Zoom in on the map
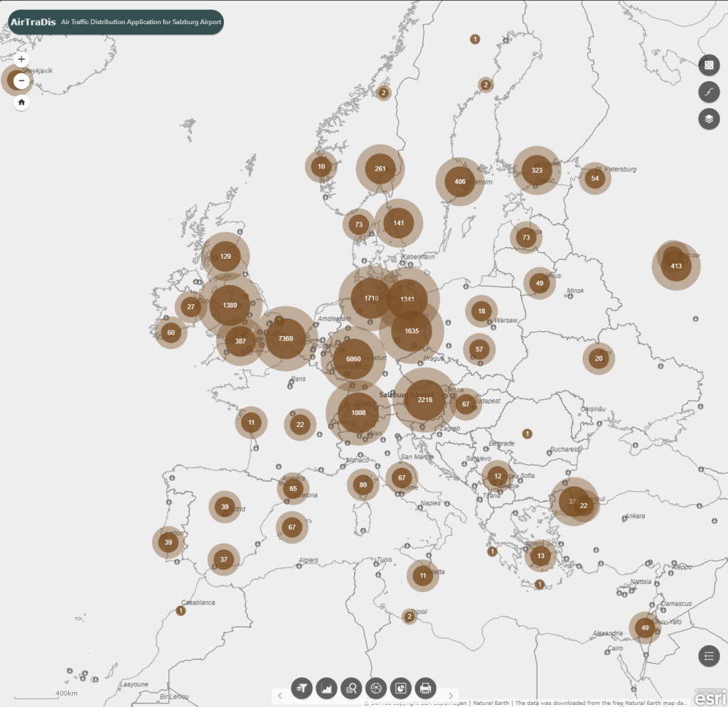This screenshot has width=728, height=707. pyautogui.click(x=21, y=60)
